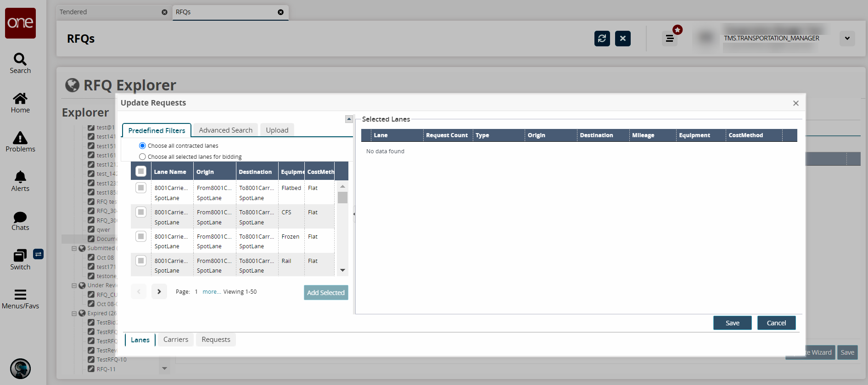Click the Mileage column header
The width and height of the screenshot is (868, 385).
click(652, 135)
